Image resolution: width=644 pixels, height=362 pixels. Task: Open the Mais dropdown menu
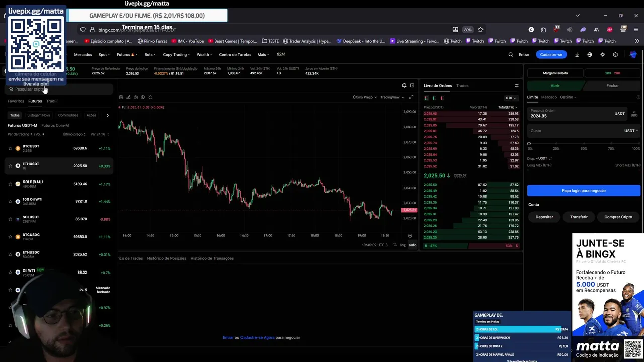[x=263, y=55]
